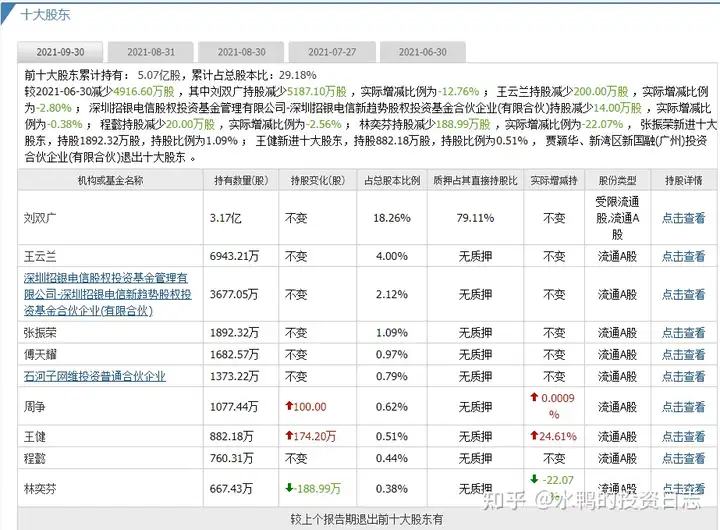Viewport: 720px width, 530px height.
Task: Click the red up arrow beside 100.00
Action: click(289, 406)
